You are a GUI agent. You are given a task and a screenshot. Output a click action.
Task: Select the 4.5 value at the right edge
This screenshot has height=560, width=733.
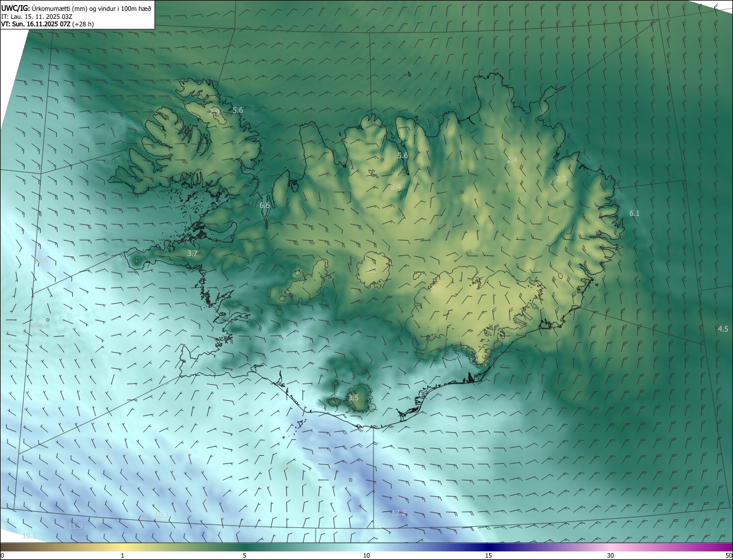click(723, 329)
